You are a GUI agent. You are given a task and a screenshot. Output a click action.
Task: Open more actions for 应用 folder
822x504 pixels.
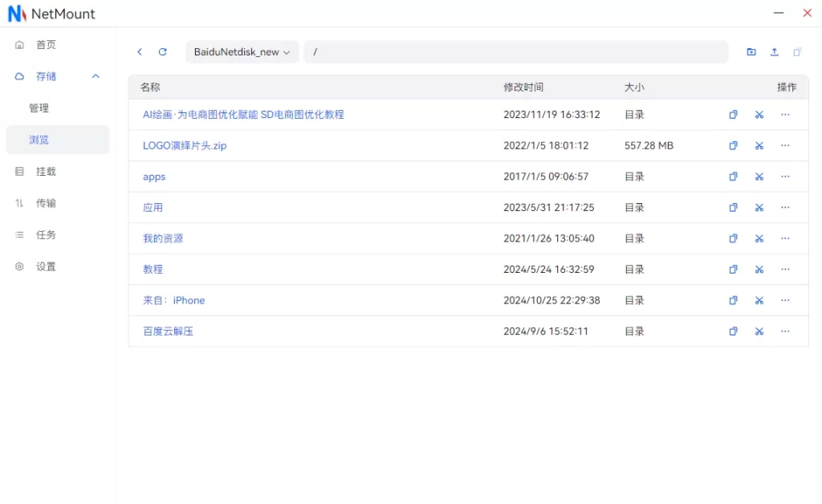pos(785,207)
